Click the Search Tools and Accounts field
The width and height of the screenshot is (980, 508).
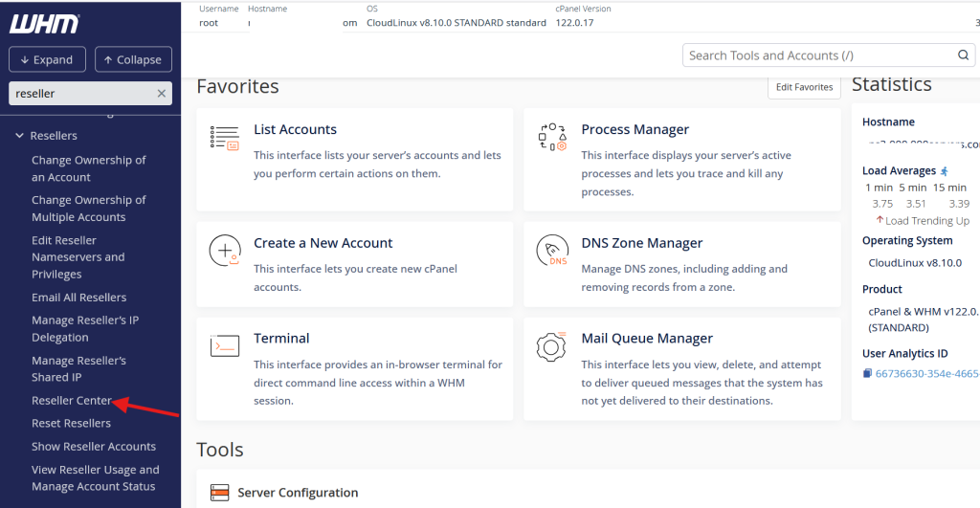818,55
